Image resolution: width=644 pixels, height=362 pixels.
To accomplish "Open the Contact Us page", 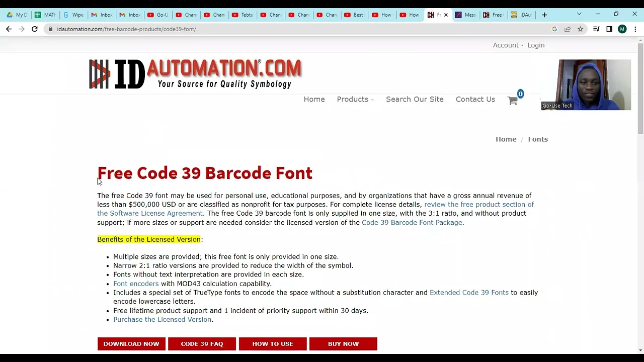I will (475, 99).
